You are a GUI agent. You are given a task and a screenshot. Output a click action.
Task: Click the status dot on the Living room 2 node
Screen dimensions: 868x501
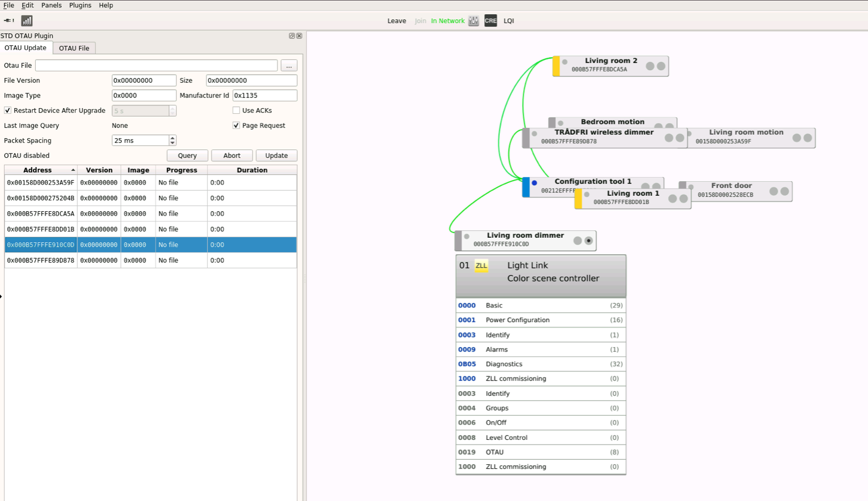565,62
